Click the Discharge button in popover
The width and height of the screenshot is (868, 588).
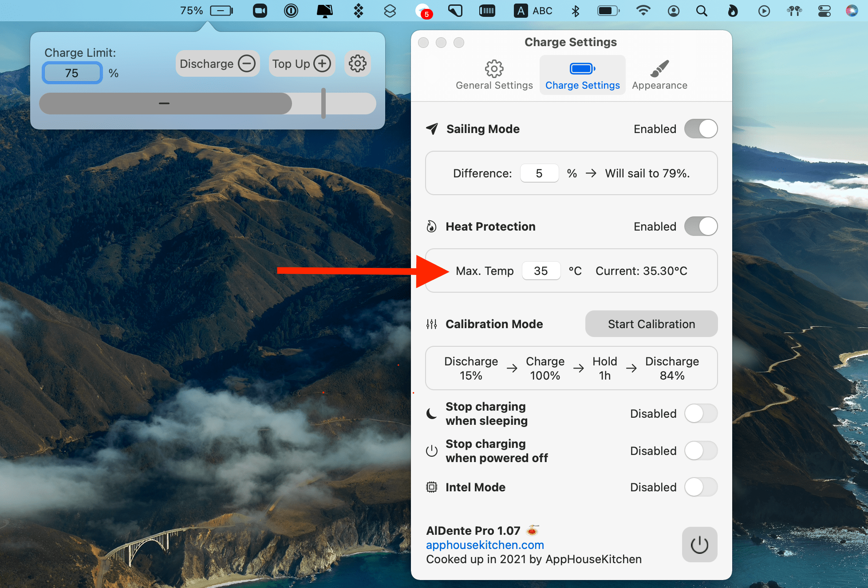(x=217, y=63)
